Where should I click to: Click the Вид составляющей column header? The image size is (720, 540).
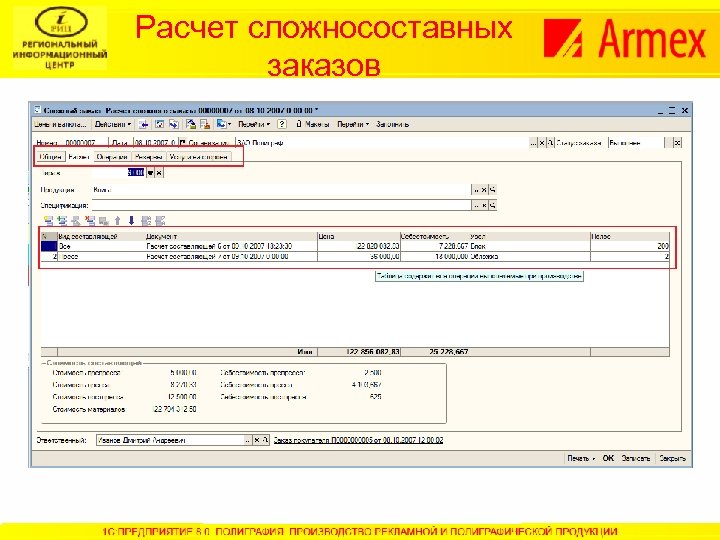[101, 236]
